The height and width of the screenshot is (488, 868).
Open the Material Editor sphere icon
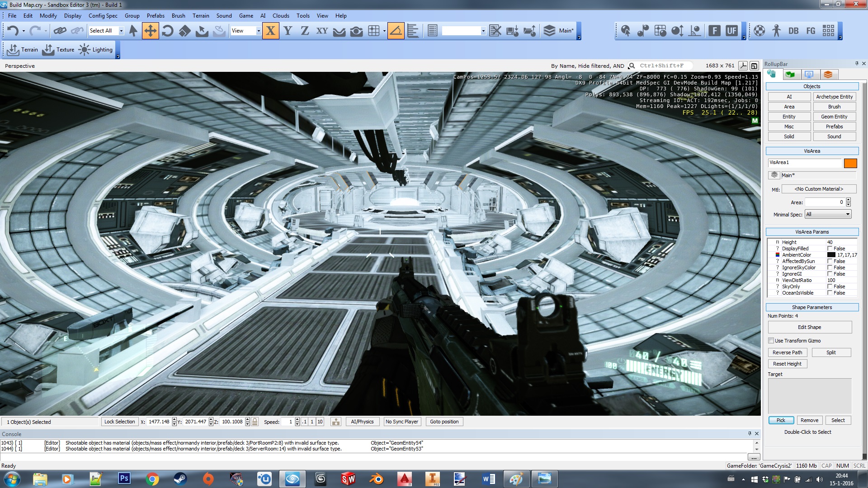(759, 31)
